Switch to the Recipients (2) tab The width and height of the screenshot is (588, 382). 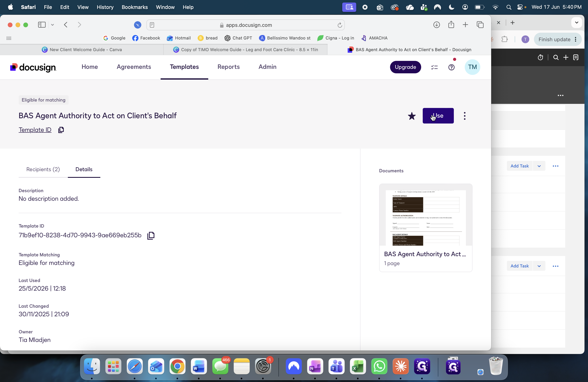pos(43,169)
